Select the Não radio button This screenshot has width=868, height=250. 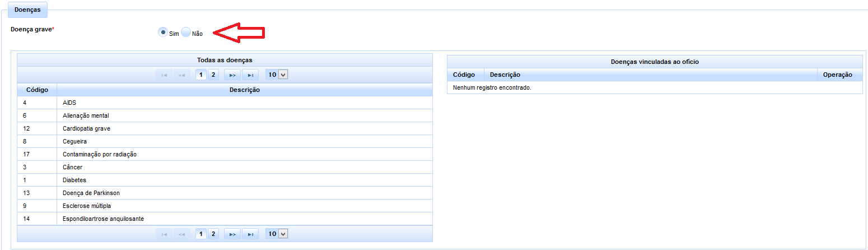tap(186, 33)
